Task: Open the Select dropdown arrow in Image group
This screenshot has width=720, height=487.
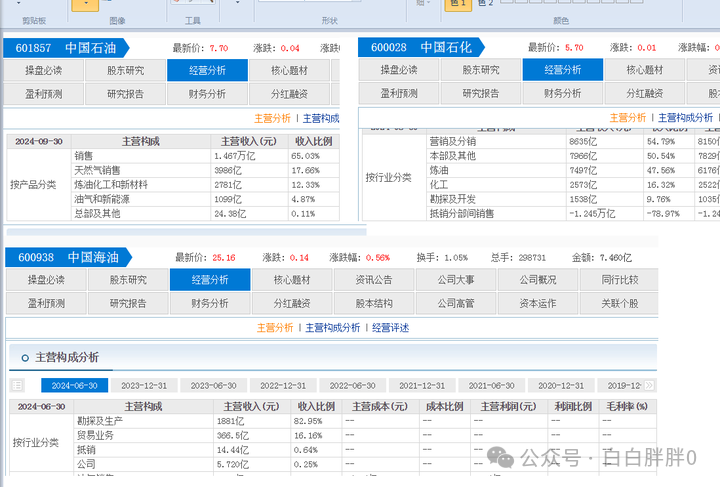Action: (x=85, y=4)
